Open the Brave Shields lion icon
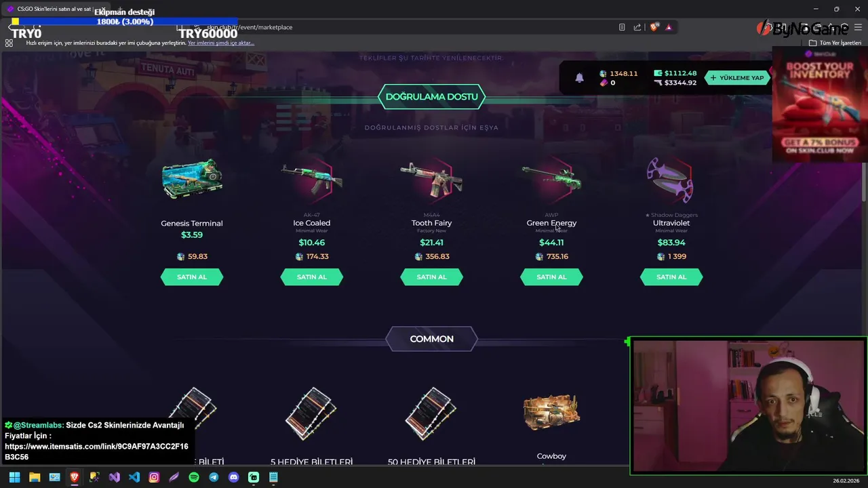Image resolution: width=868 pixels, height=488 pixels. [x=654, y=27]
